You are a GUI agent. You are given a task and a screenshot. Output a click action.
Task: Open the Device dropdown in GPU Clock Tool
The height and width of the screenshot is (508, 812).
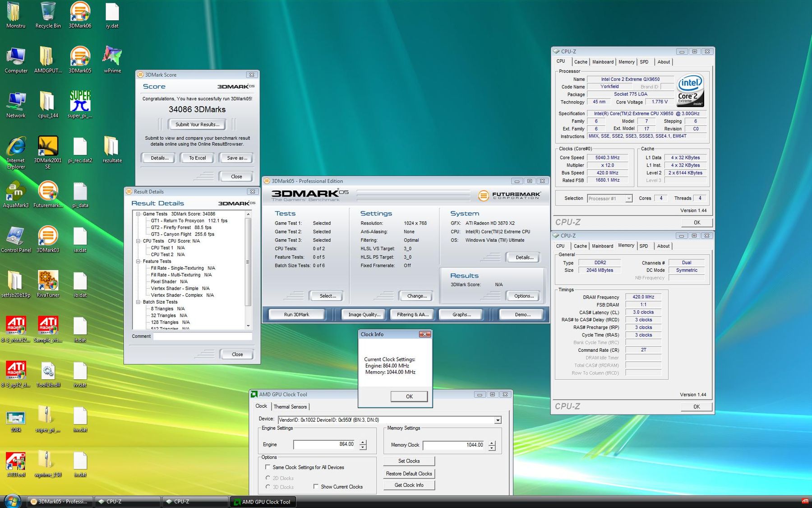pyautogui.click(x=498, y=420)
